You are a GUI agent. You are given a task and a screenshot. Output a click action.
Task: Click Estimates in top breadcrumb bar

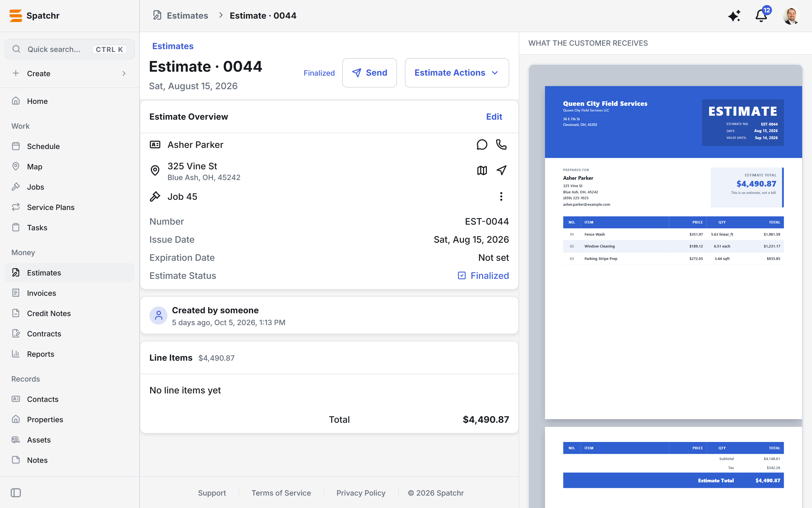pyautogui.click(x=187, y=16)
